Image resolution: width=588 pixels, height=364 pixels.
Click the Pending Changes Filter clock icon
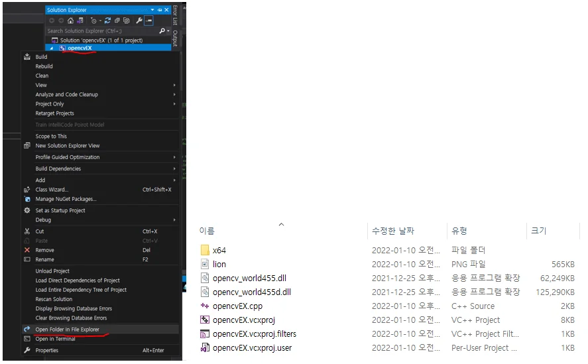pyautogui.click(x=93, y=21)
